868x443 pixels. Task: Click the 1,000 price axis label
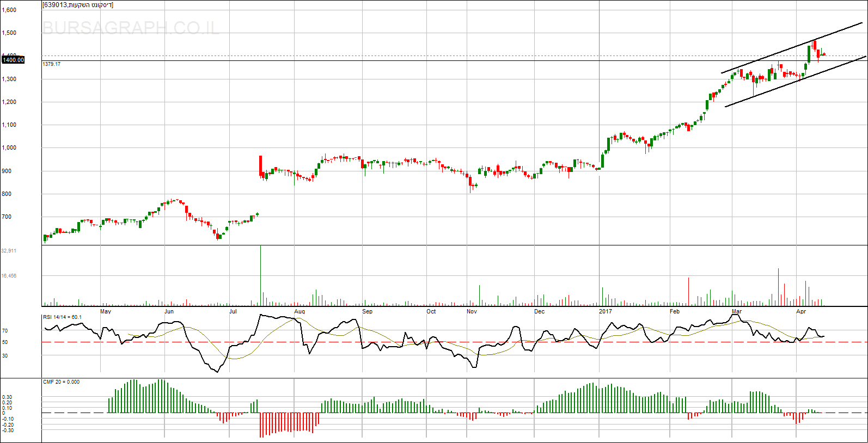(x=9, y=147)
